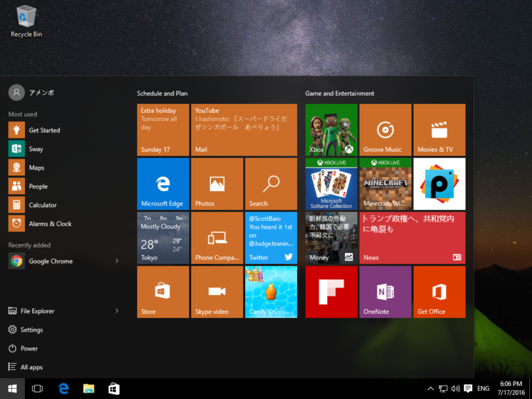The height and width of the screenshot is (399, 532).
Task: Open the volume tray icon
Action: point(455,389)
